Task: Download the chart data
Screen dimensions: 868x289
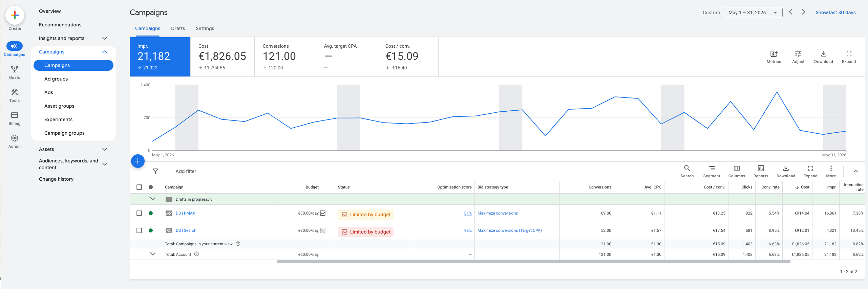Action: pyautogui.click(x=824, y=57)
